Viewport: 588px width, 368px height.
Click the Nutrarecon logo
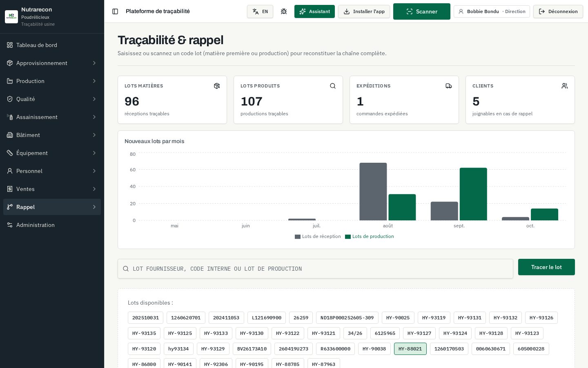pyautogui.click(x=11, y=17)
